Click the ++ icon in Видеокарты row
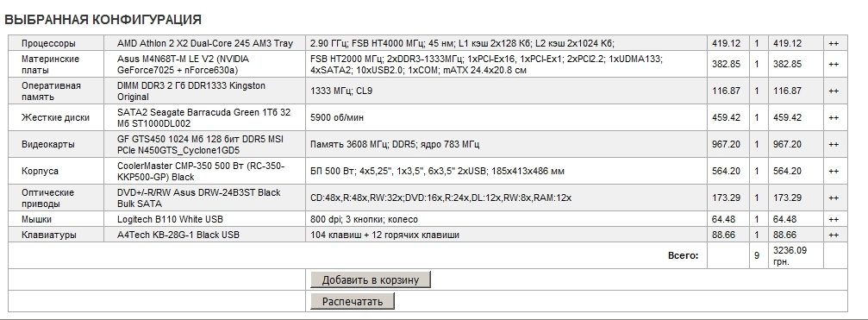Viewport: 868px width, 320px height. point(834,145)
